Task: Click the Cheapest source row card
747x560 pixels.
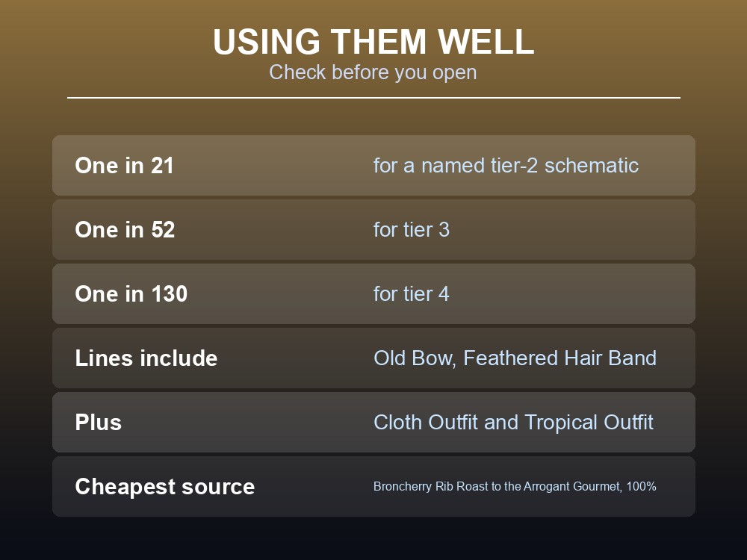Action: [x=374, y=487]
